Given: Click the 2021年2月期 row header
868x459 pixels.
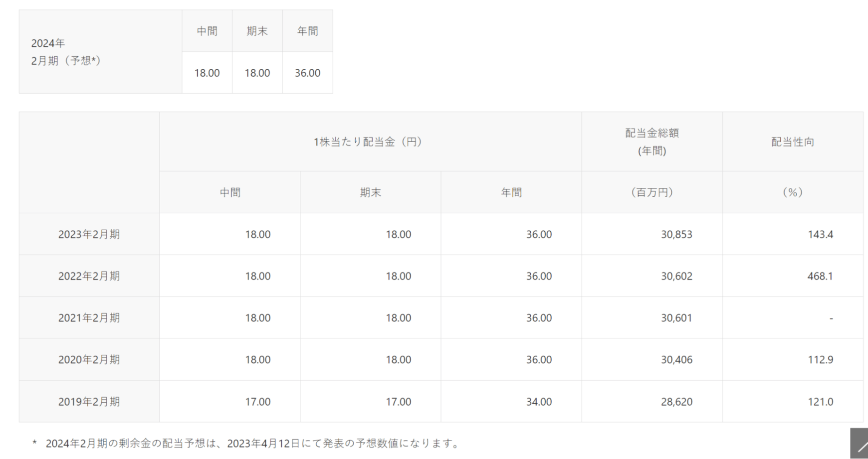Looking at the screenshot, I should (89, 318).
